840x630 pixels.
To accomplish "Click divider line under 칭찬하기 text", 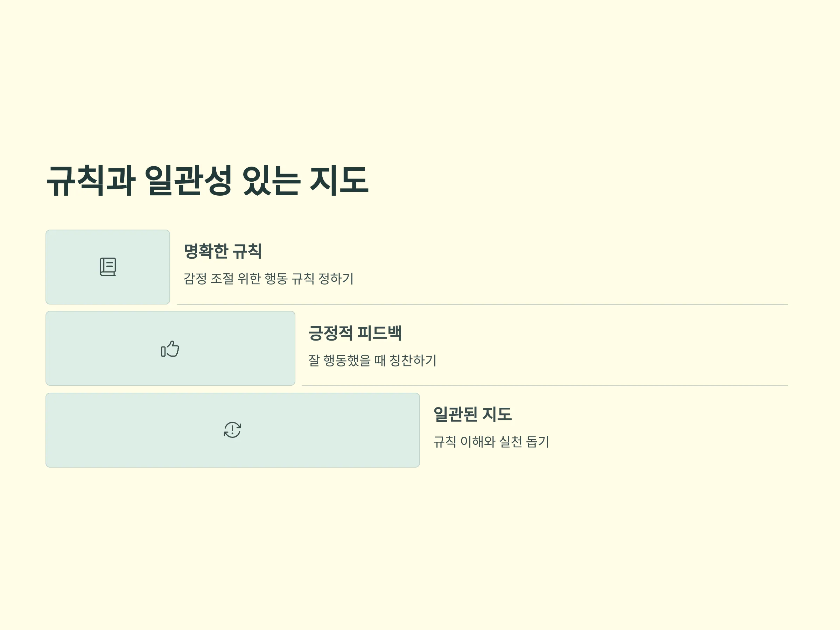I will click(545, 386).
